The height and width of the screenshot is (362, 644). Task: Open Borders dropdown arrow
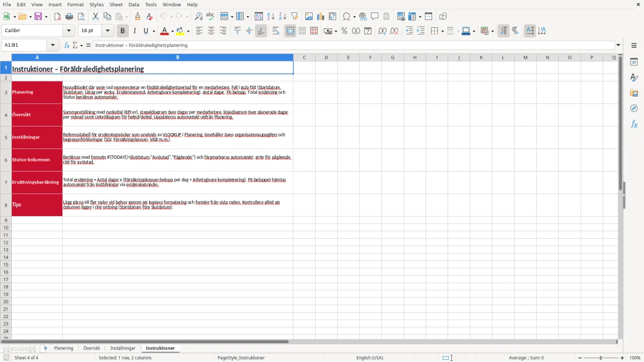point(442,31)
